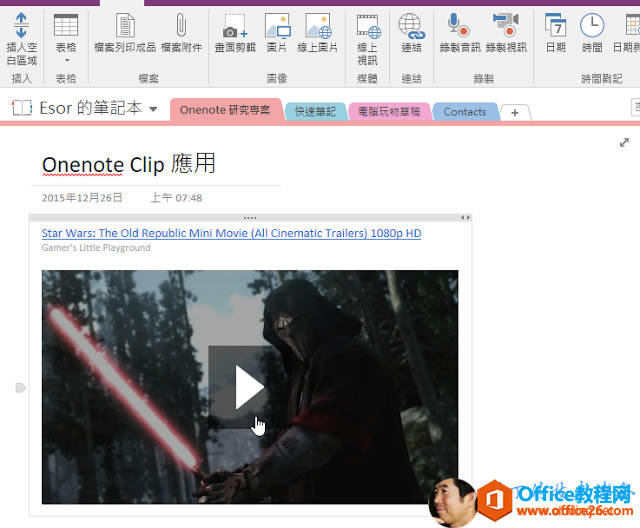Click Gamer's Little Playground caption text
The image size is (640, 528).
(96, 248)
